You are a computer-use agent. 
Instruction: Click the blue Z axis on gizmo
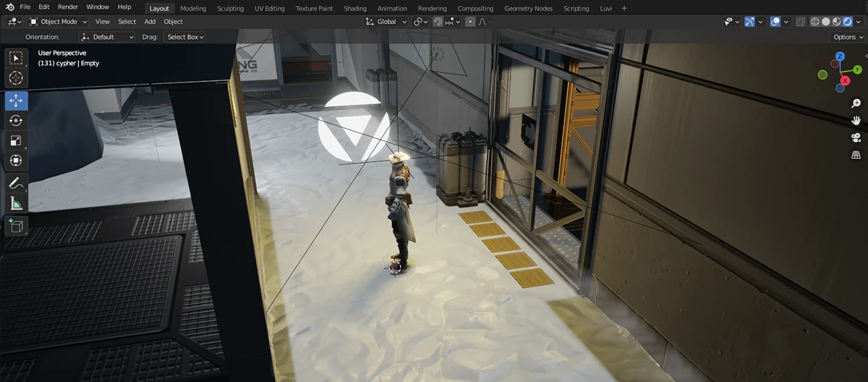pyautogui.click(x=840, y=56)
